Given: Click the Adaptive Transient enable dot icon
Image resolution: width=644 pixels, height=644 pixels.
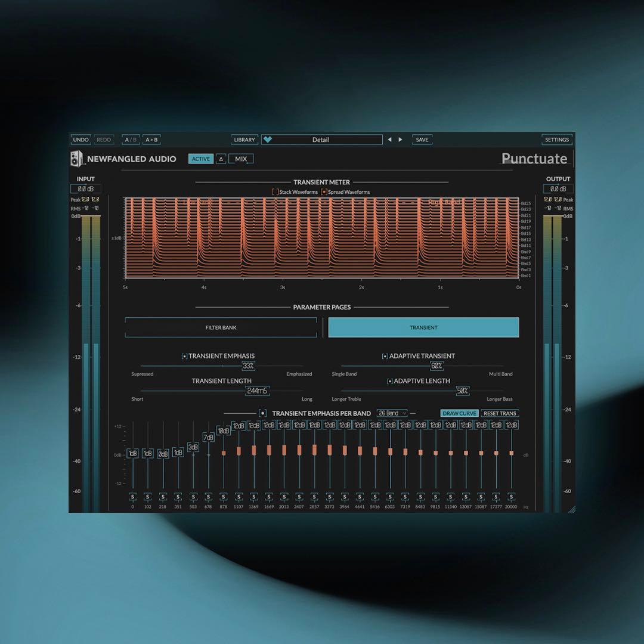Looking at the screenshot, I should click(385, 355).
